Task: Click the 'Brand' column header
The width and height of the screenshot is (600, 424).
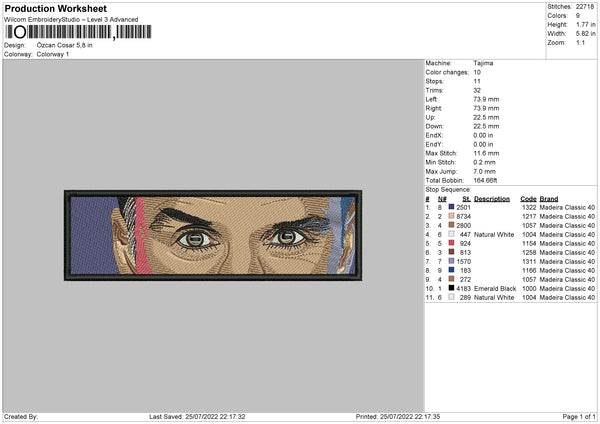Action: pyautogui.click(x=549, y=199)
